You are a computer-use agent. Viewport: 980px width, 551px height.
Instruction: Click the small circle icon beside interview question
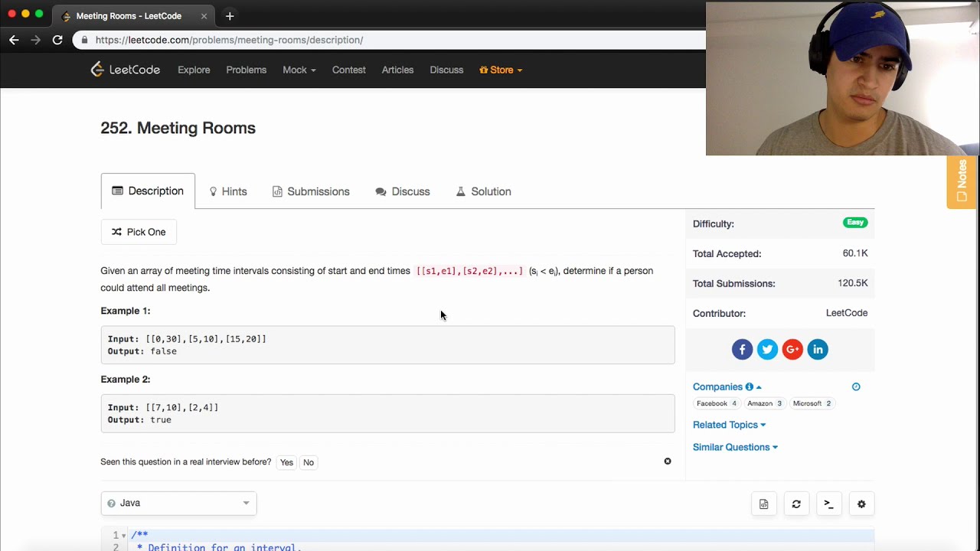pos(668,461)
